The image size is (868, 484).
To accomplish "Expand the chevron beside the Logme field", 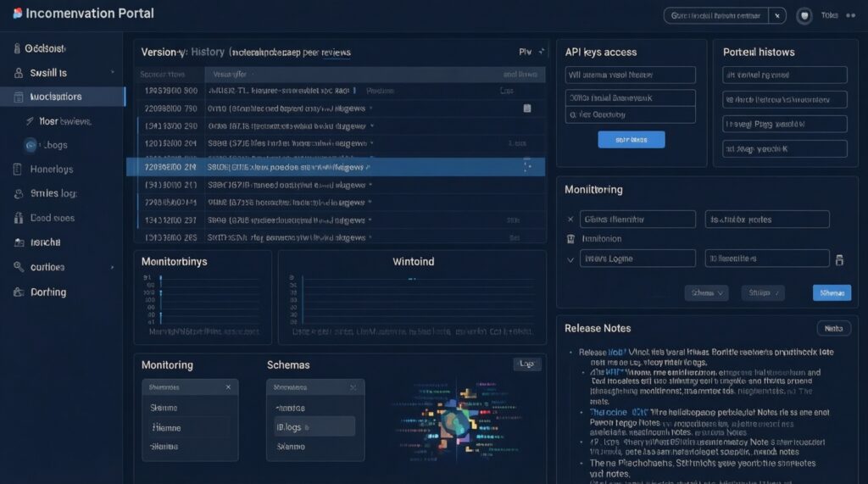I will 570,259.
